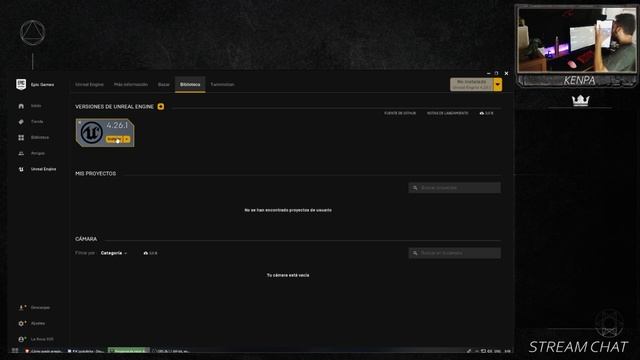Image resolution: width=640 pixels, height=360 pixels.
Task: Click the Tienda sidebar label
Action: (x=37, y=122)
